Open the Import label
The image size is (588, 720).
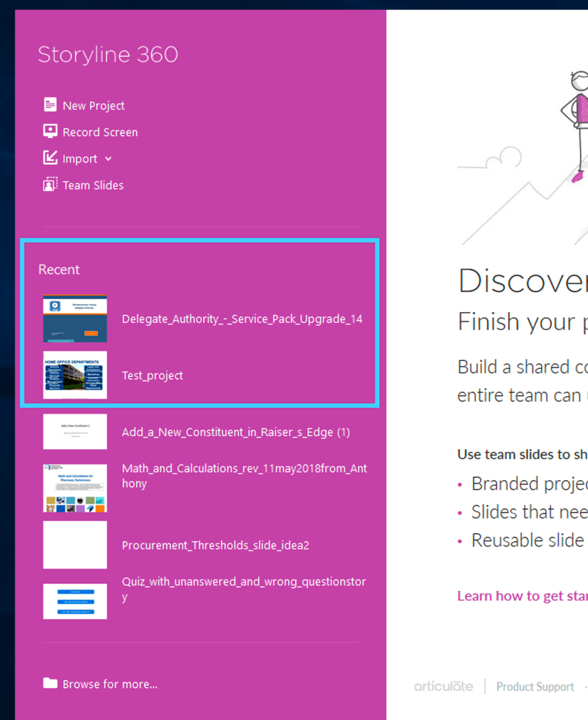(80, 159)
